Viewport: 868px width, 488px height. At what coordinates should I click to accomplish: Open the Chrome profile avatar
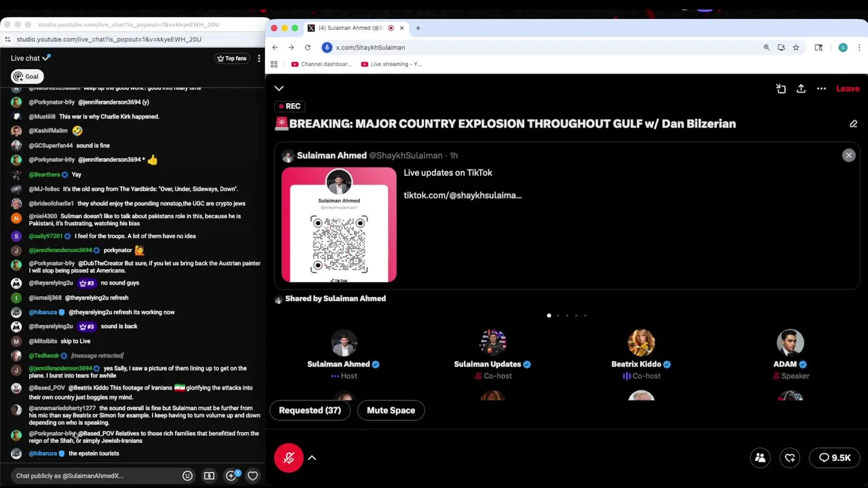(x=843, y=47)
